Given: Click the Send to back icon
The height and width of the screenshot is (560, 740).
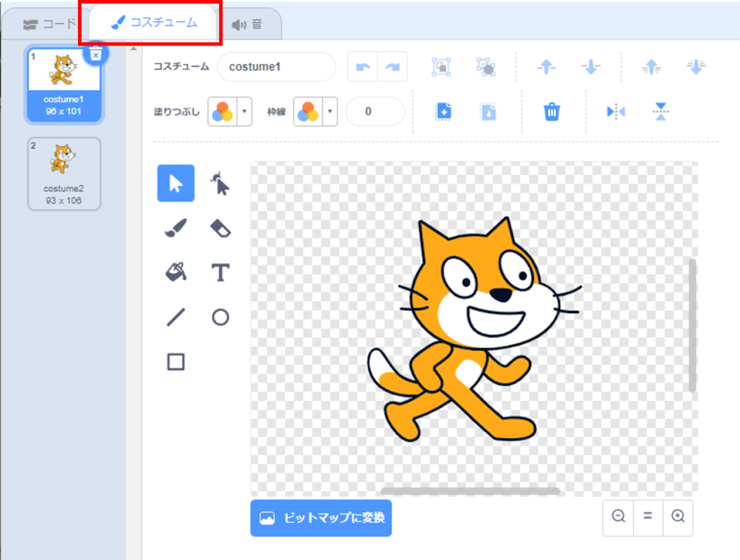Looking at the screenshot, I should pyautogui.click(x=696, y=67).
